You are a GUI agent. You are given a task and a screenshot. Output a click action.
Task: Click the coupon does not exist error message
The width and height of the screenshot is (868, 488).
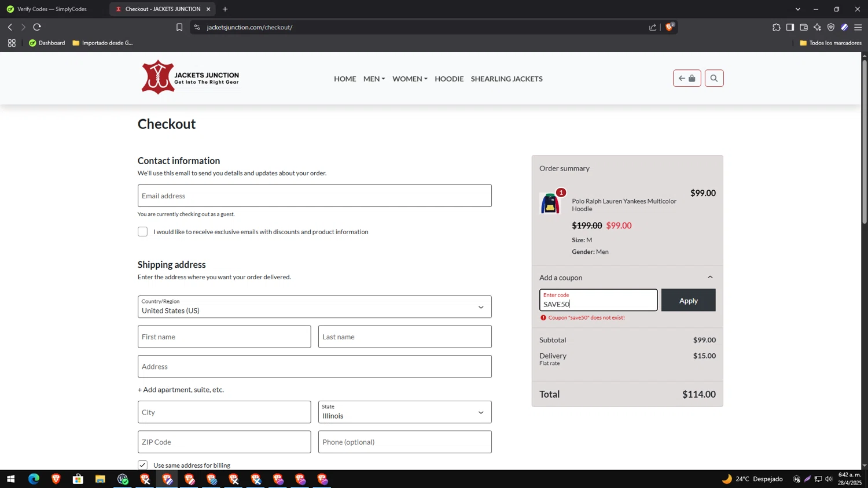point(586,317)
